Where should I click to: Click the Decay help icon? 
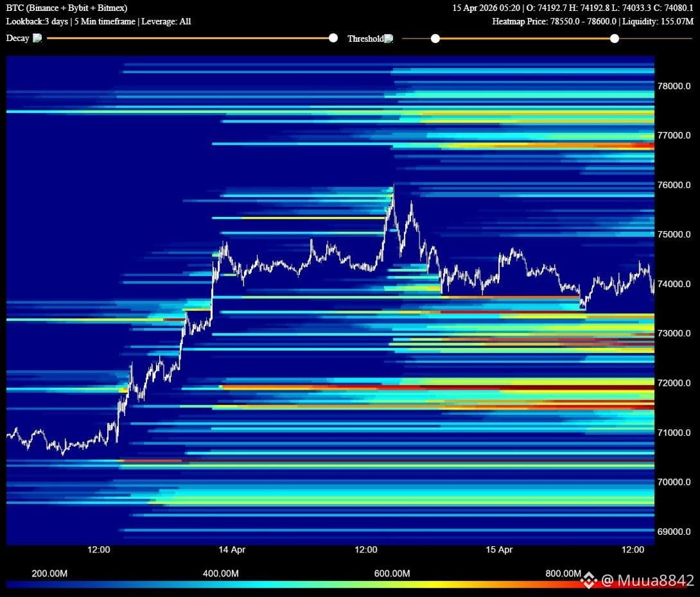pyautogui.click(x=37, y=38)
